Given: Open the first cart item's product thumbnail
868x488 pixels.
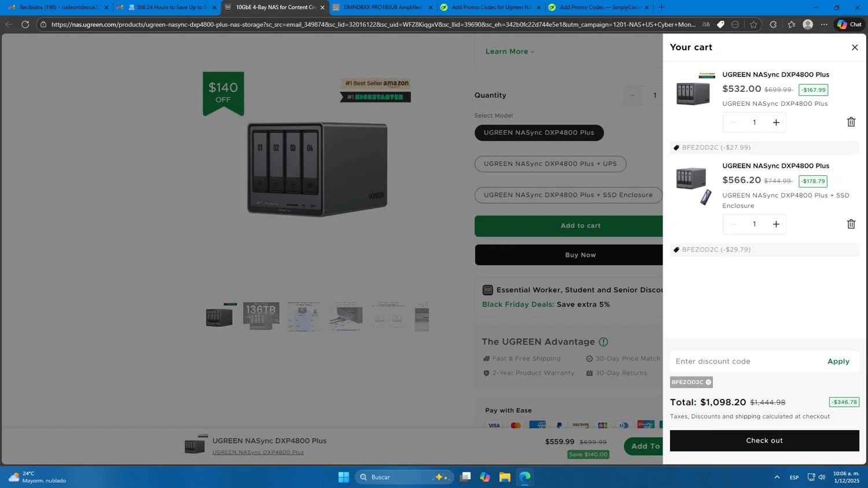Looking at the screenshot, I should [693, 90].
